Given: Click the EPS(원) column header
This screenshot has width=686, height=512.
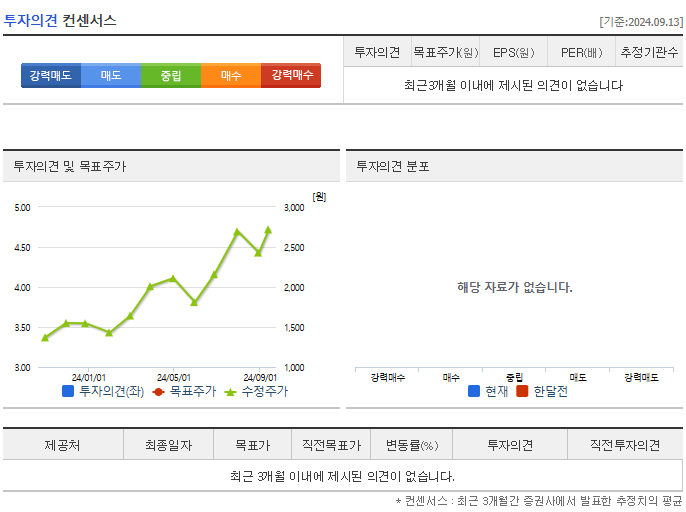Looking at the screenshot, I should point(514,53).
